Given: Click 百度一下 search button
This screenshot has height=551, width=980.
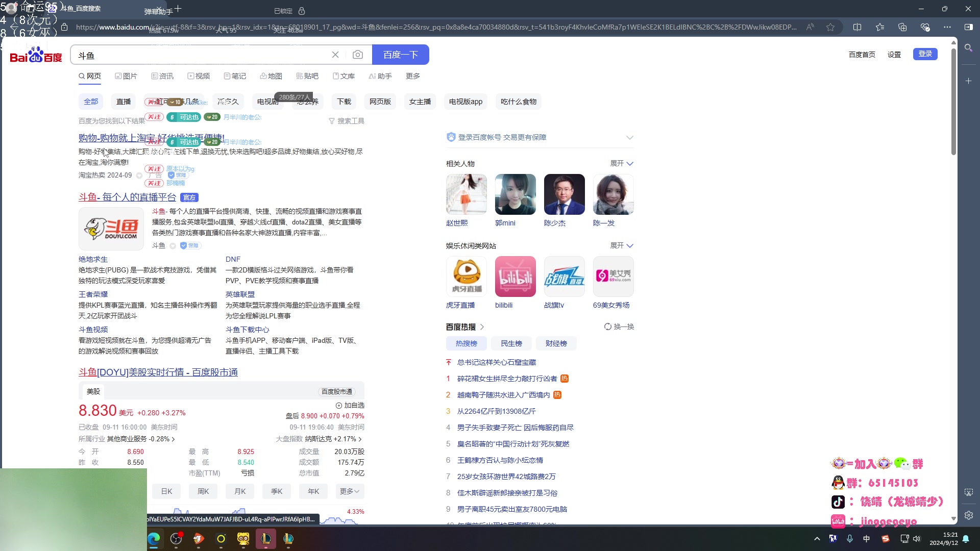Looking at the screenshot, I should click(401, 55).
